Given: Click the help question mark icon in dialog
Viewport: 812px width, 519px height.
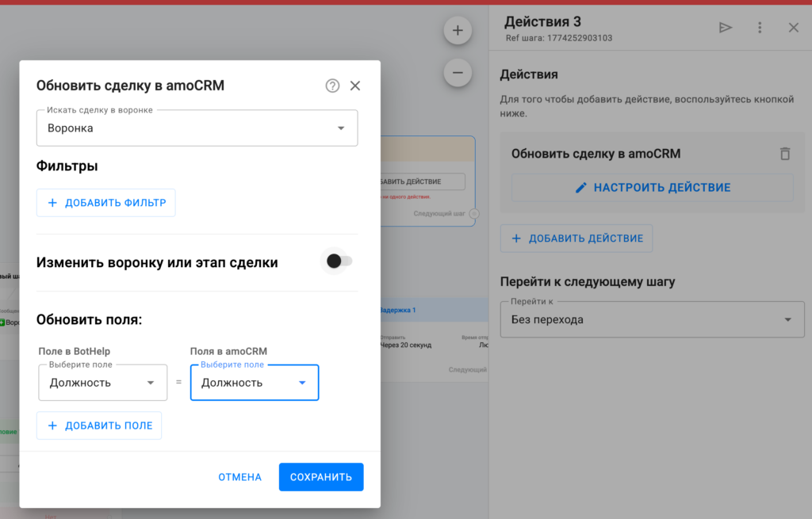Looking at the screenshot, I should (332, 86).
